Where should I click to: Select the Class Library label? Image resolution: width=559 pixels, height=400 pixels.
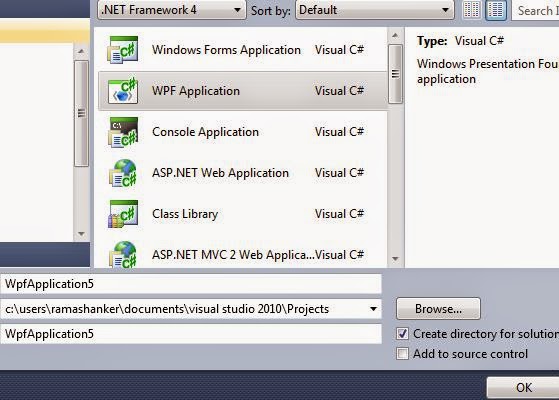click(185, 214)
